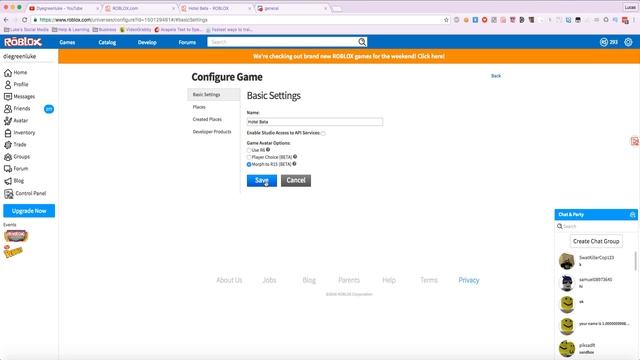Select the Use R6 radio button
The height and width of the screenshot is (360, 640).
tap(249, 151)
